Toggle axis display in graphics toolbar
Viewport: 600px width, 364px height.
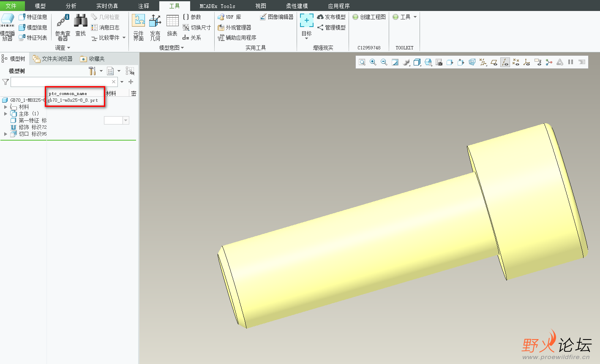[x=505, y=62]
